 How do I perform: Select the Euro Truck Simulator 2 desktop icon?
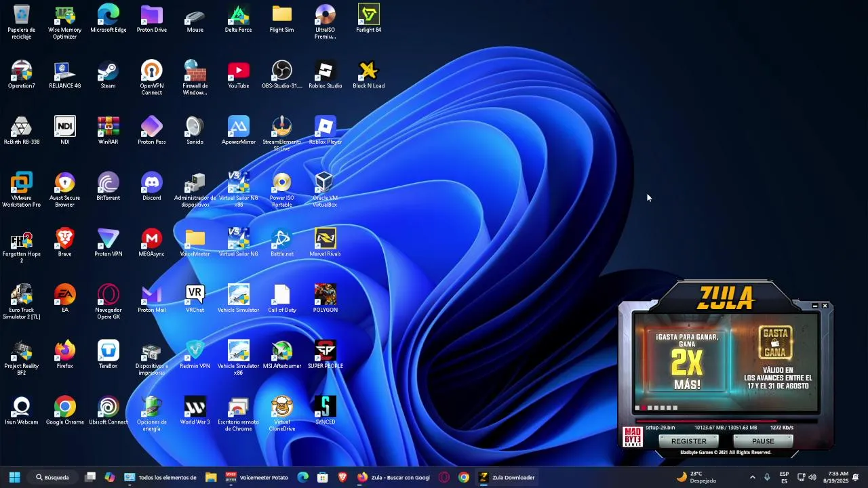22,302
